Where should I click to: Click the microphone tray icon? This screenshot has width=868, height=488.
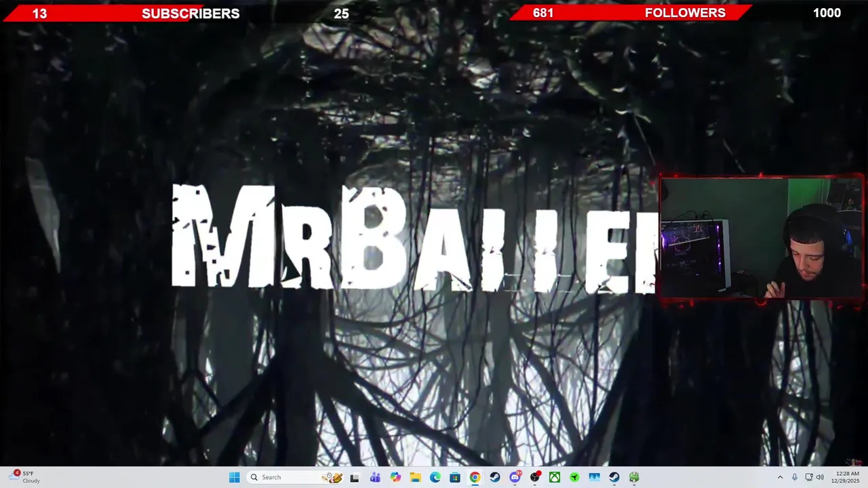coord(795,477)
